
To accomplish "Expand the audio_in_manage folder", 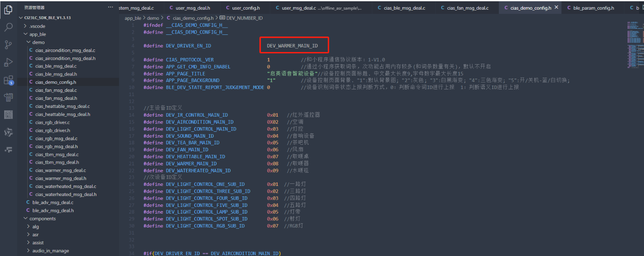I will pos(50,251).
